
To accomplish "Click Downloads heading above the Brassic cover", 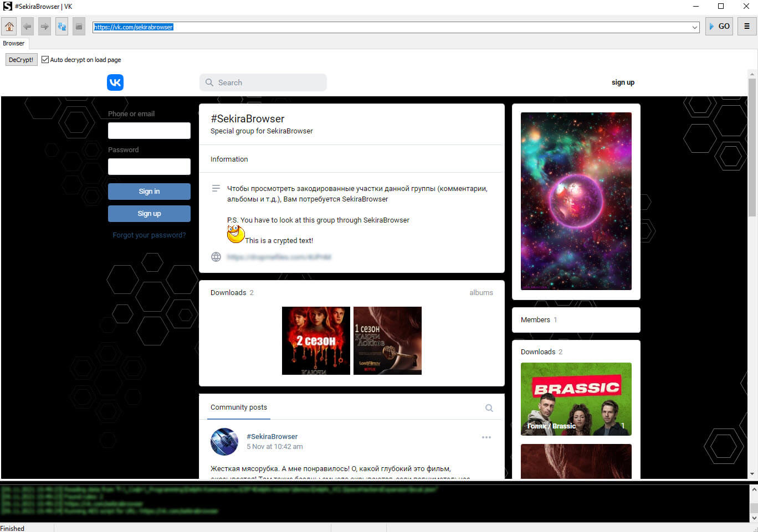I will tap(538, 352).
